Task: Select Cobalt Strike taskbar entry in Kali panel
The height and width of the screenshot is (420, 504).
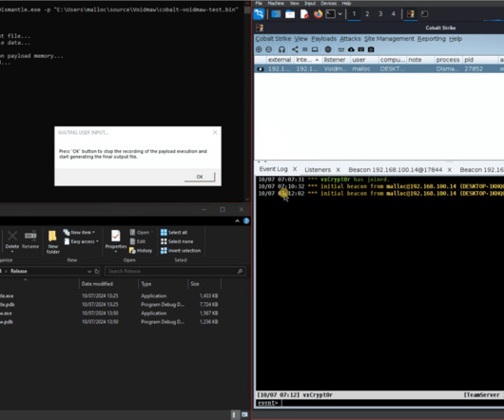Action: tap(411, 14)
